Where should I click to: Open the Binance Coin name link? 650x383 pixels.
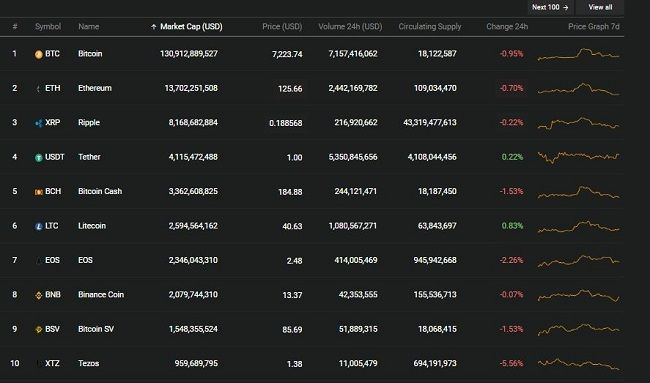pyautogui.click(x=101, y=294)
